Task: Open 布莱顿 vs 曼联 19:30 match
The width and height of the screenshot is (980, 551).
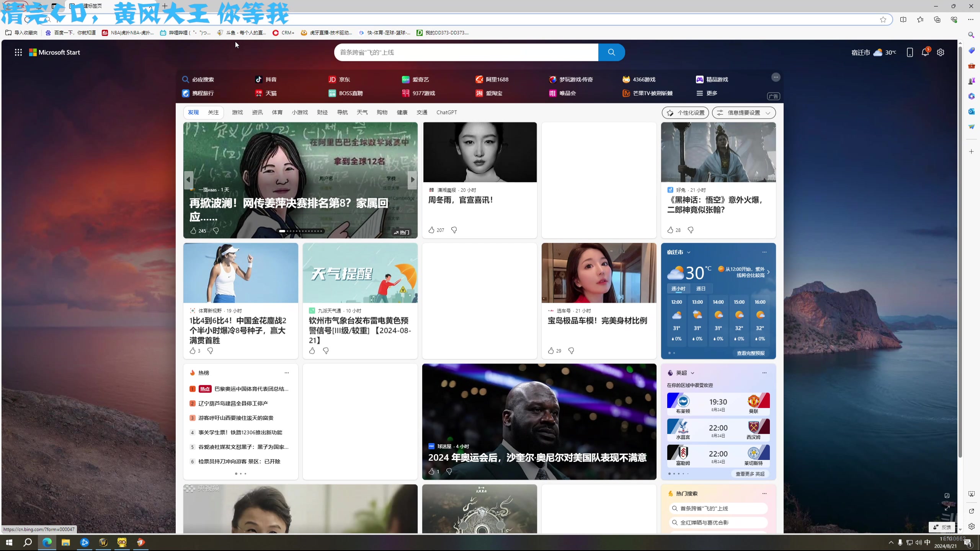Action: point(718,404)
